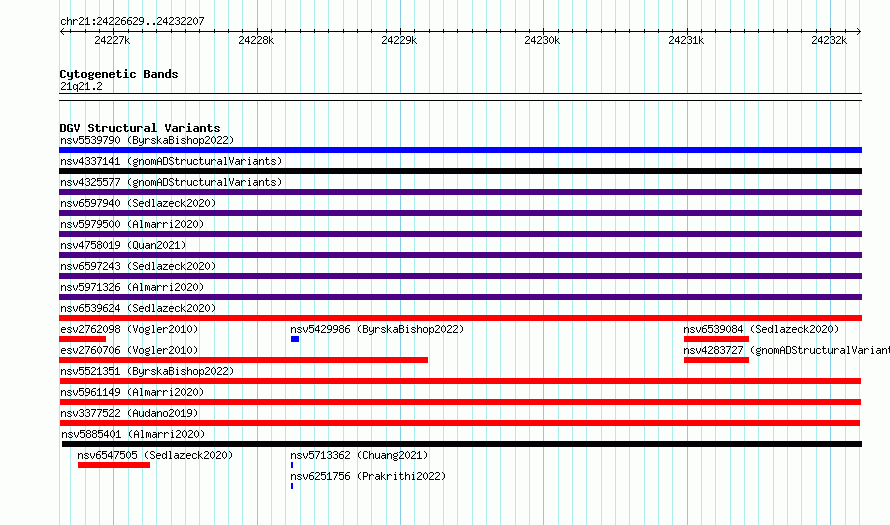Click the nsv5539790 (ByrskaBishop2022) label

147,140
